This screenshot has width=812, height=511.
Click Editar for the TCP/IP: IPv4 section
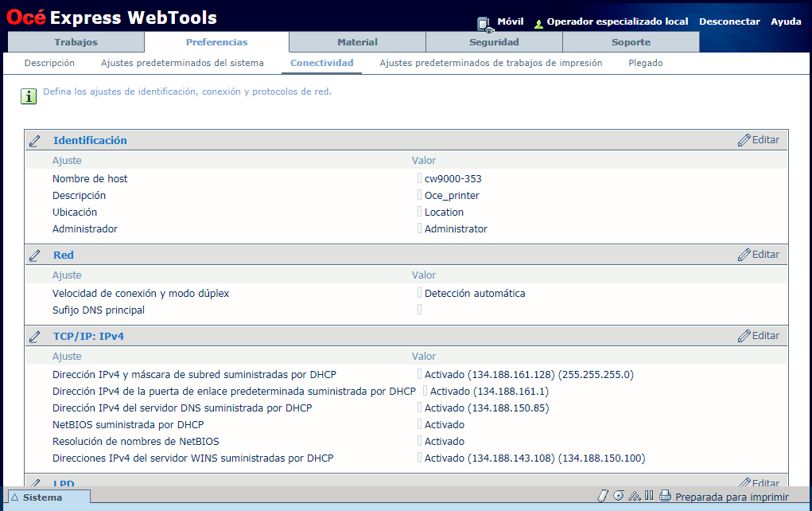[759, 336]
